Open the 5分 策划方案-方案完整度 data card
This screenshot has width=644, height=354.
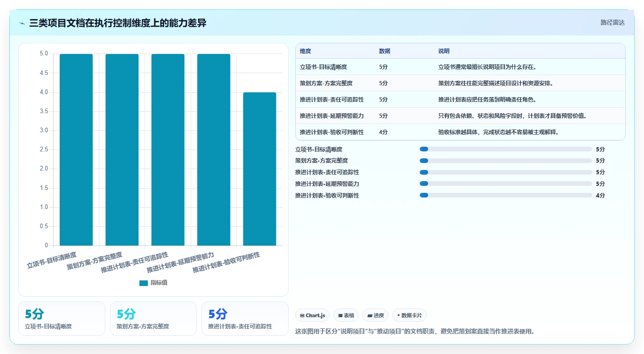coord(153,319)
